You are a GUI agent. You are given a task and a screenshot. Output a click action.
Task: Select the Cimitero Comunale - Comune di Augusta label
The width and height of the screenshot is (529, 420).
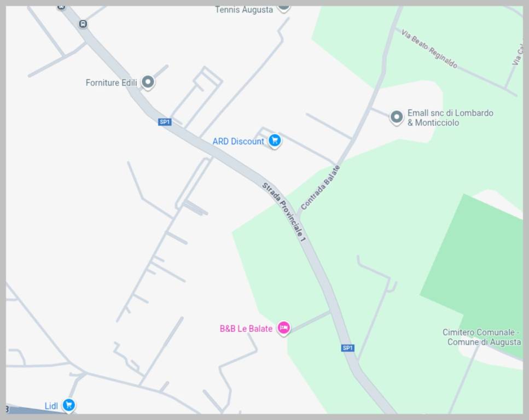point(482,337)
